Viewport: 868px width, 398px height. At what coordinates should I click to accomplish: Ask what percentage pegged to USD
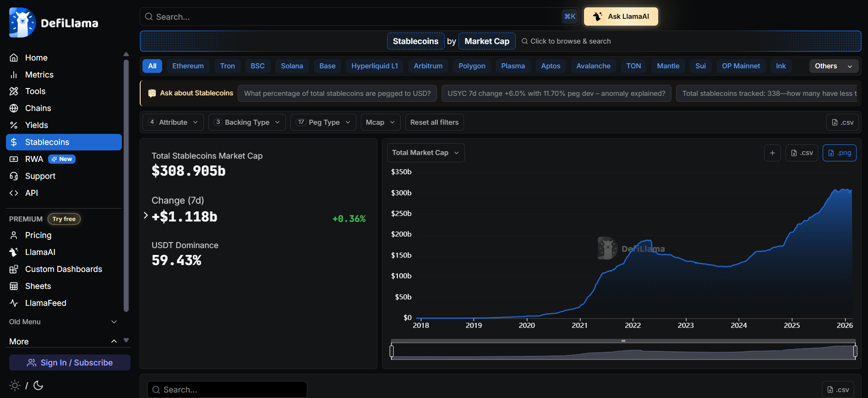pyautogui.click(x=337, y=94)
